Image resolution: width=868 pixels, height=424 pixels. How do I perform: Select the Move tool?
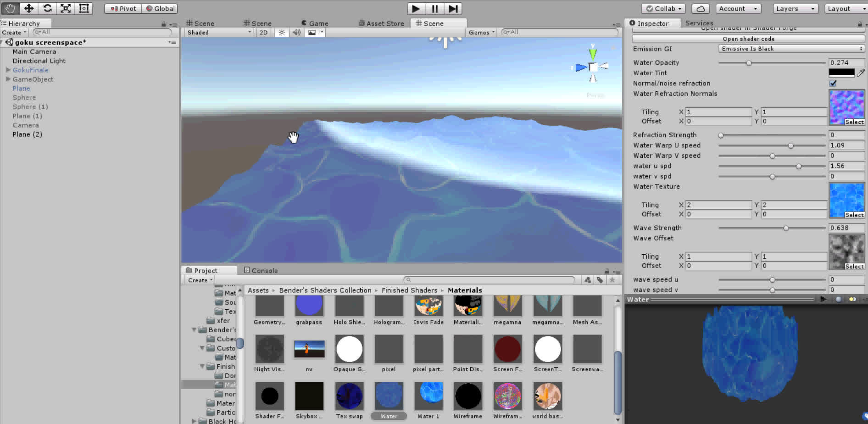pyautogui.click(x=28, y=8)
